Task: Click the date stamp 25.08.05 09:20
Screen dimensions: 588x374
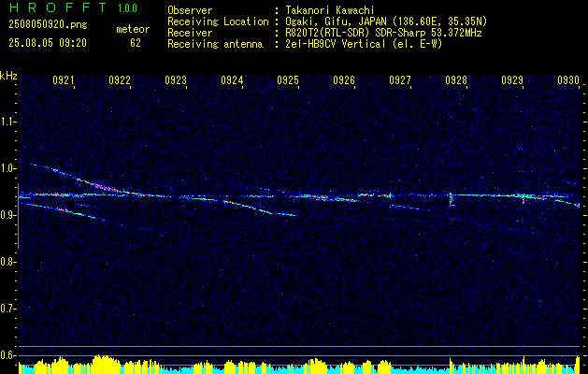Action: [48, 43]
